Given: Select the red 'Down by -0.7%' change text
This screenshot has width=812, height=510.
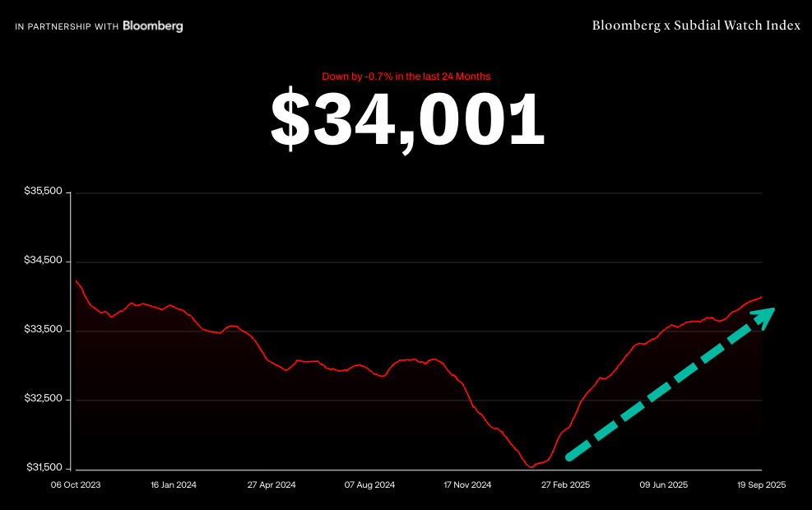Looking at the screenshot, I should tap(406, 76).
